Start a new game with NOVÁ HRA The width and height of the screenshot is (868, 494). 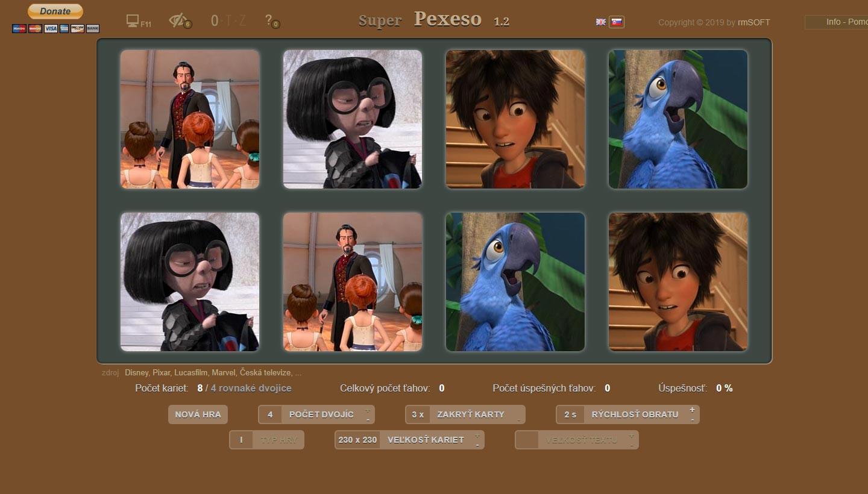198,414
